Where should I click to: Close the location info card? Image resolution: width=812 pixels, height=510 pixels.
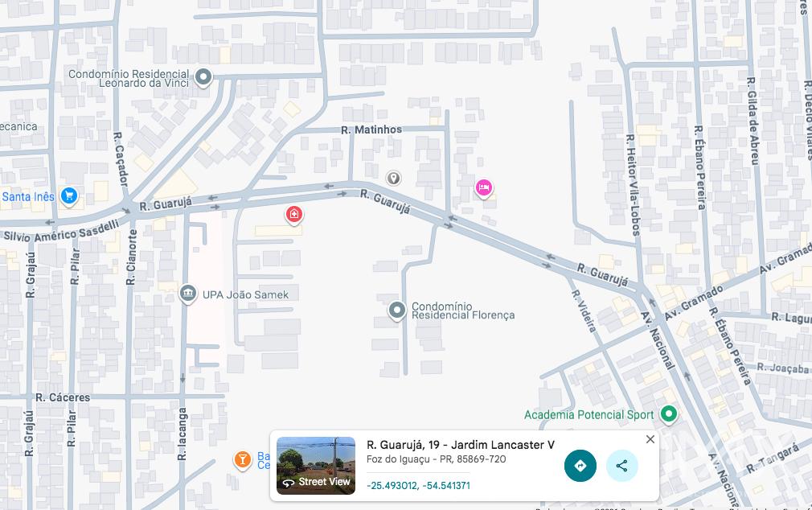tap(650, 439)
